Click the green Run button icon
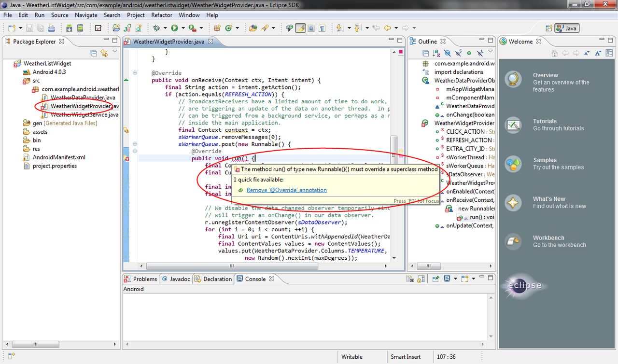 [x=174, y=28]
